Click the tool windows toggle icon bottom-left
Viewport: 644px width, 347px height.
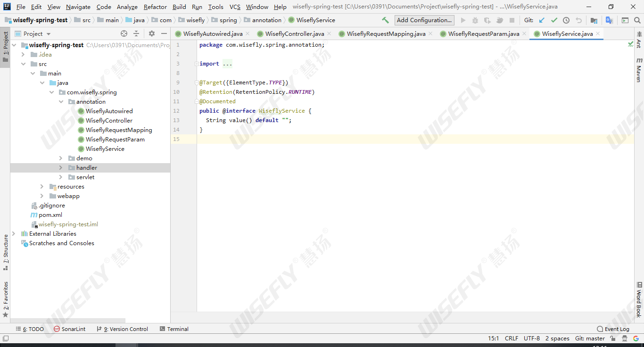pos(5,339)
